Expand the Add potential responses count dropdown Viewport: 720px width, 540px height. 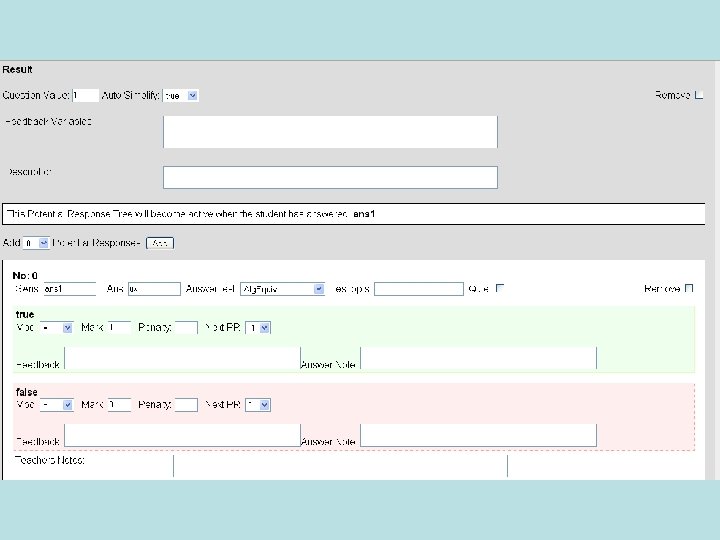(x=36, y=243)
